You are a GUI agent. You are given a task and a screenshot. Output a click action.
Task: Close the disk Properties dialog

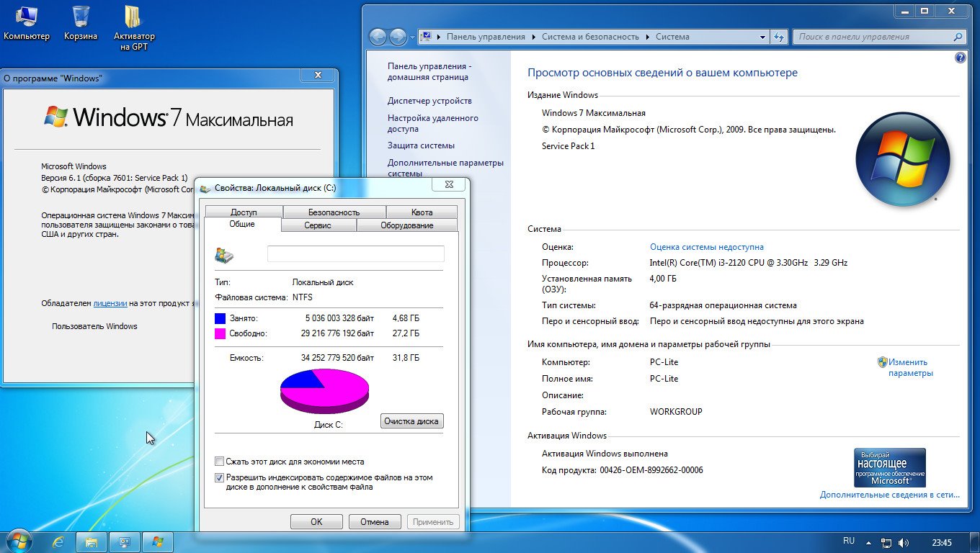point(449,185)
